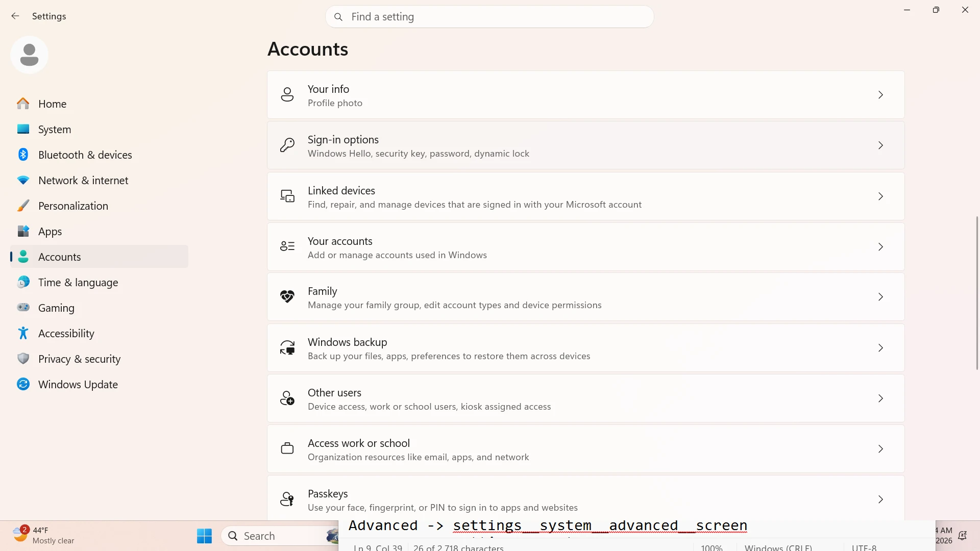Open Passkeys via its chevron arrow
The height and width of the screenshot is (551, 980).
[880, 499]
